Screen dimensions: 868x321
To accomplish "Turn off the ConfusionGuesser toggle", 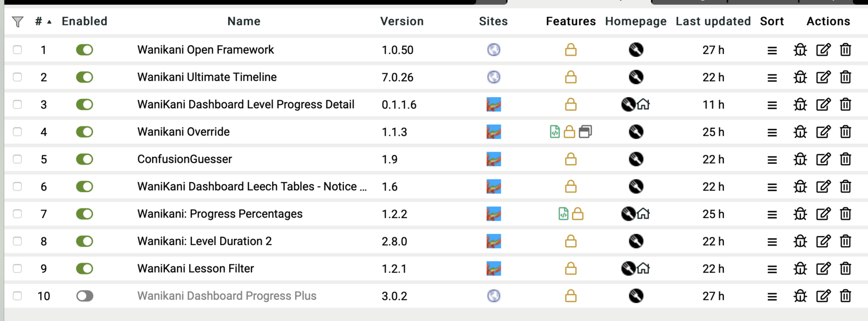I will point(85,159).
